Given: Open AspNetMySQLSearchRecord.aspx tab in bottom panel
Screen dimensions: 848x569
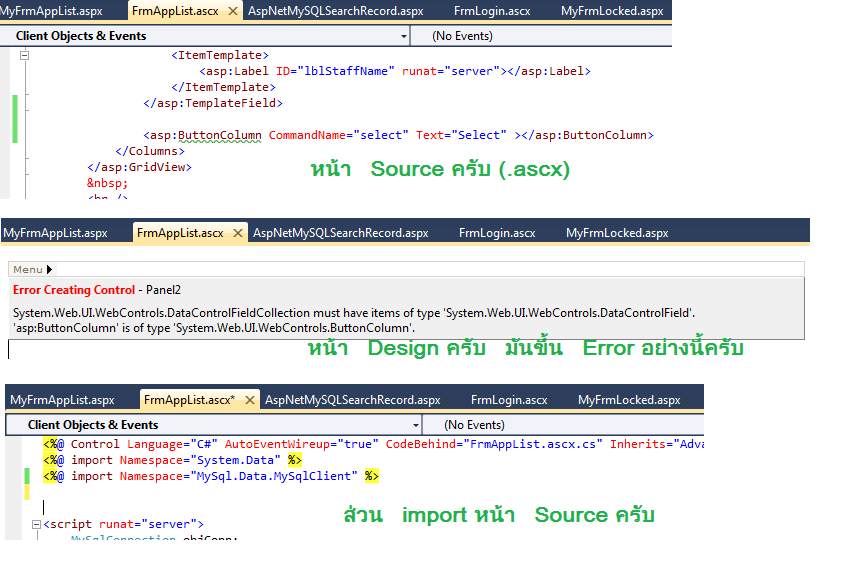Looking at the screenshot, I should [353, 400].
